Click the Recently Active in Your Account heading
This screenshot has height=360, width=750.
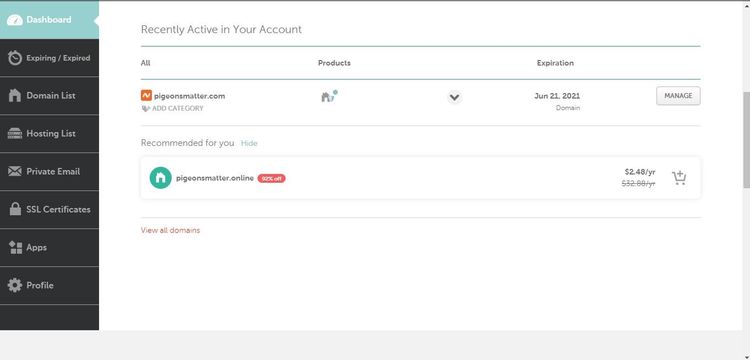click(x=221, y=30)
